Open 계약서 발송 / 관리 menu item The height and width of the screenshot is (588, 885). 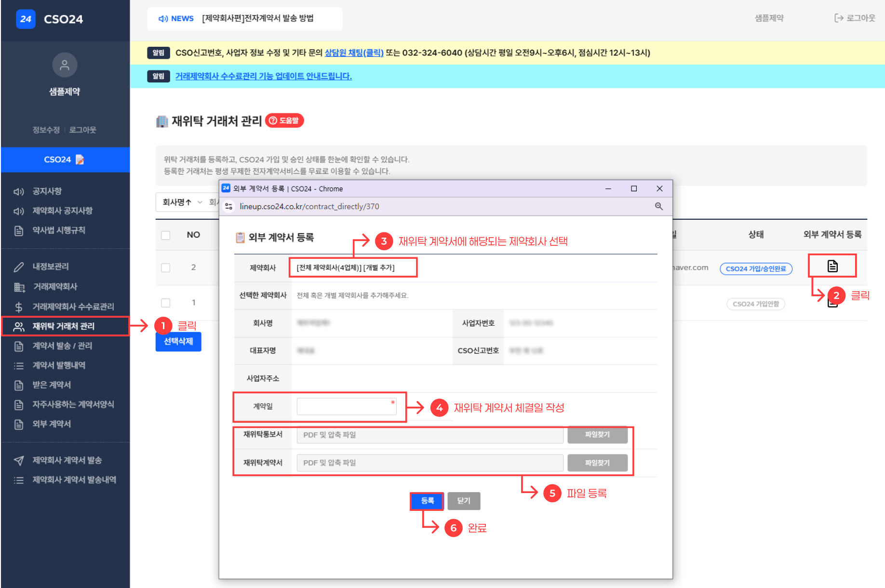click(x=62, y=346)
